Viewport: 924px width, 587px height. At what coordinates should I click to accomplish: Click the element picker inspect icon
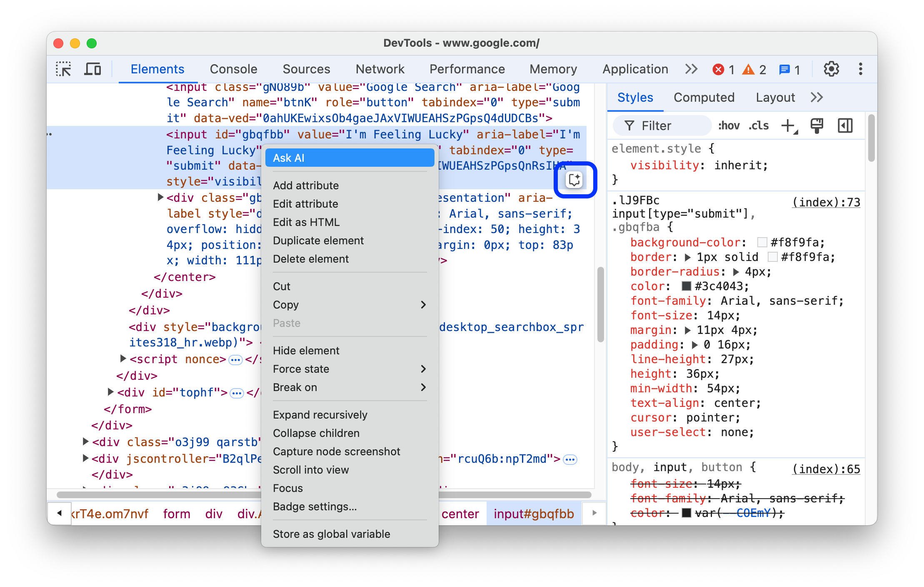65,70
